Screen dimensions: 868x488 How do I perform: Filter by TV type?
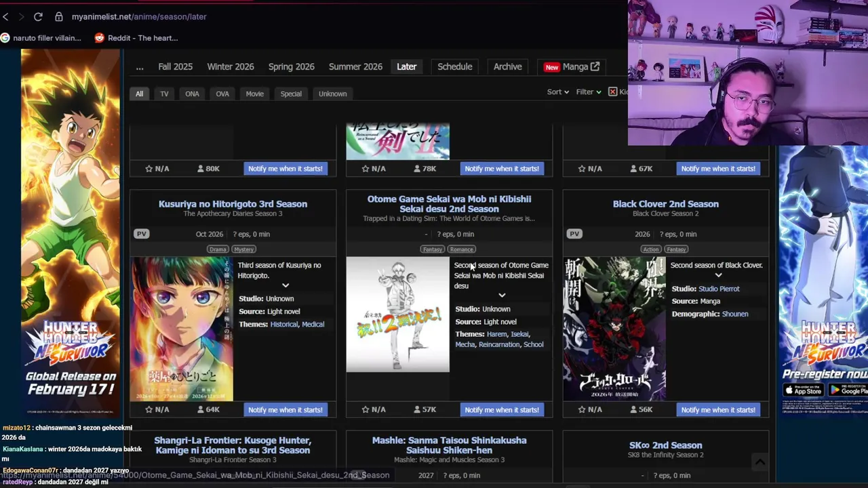(164, 94)
